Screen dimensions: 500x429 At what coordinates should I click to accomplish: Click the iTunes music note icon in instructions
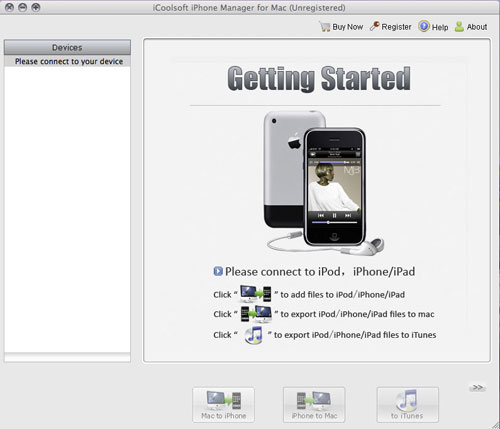[x=253, y=335]
